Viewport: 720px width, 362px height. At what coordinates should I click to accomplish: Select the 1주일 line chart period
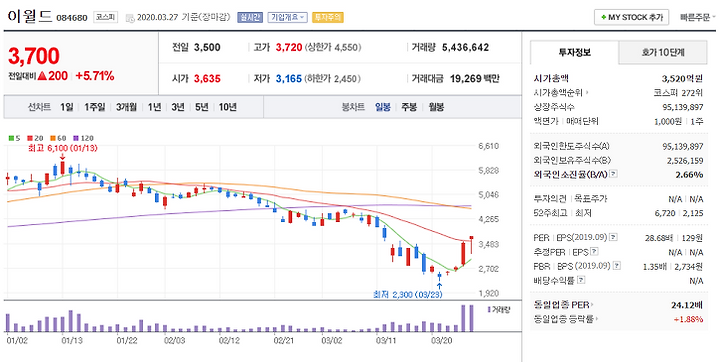95,107
